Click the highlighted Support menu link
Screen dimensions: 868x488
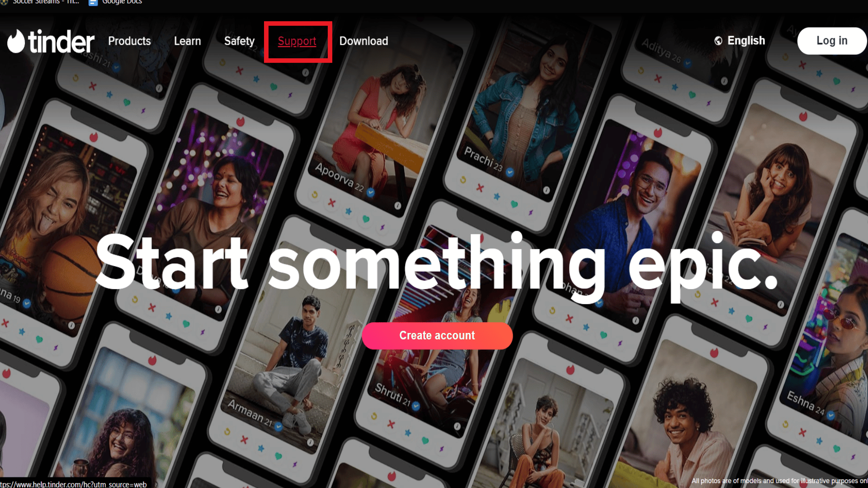pyautogui.click(x=297, y=41)
